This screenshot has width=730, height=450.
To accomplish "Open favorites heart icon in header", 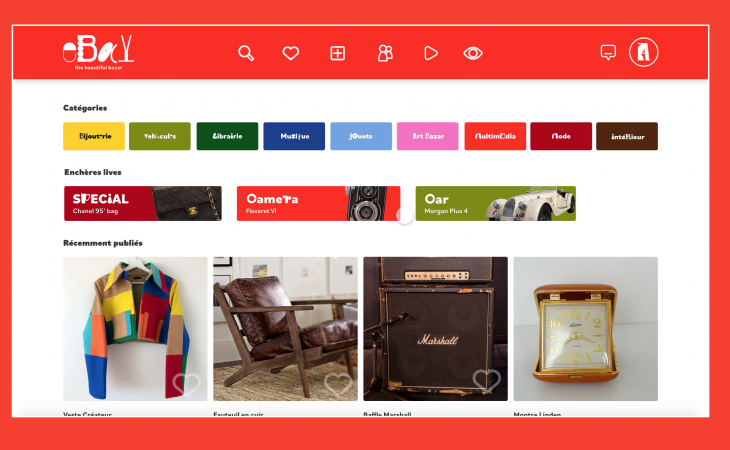I will [291, 53].
